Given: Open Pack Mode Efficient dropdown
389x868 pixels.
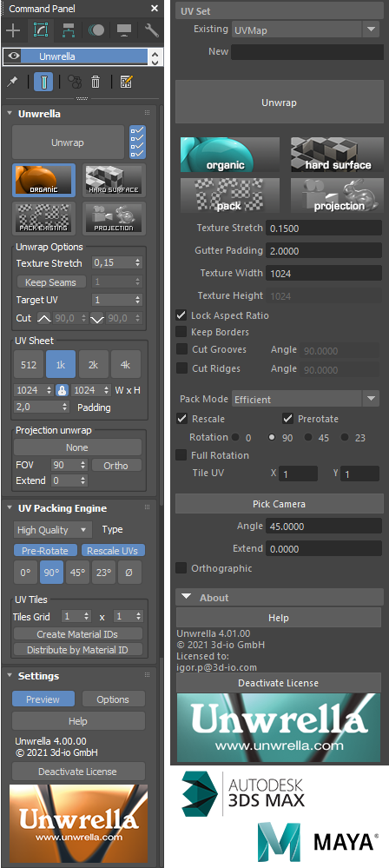Looking at the screenshot, I should pos(305,399).
